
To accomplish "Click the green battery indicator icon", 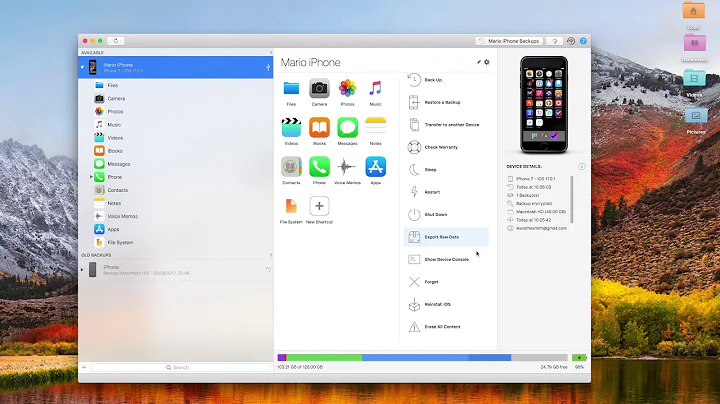I will tap(579, 358).
